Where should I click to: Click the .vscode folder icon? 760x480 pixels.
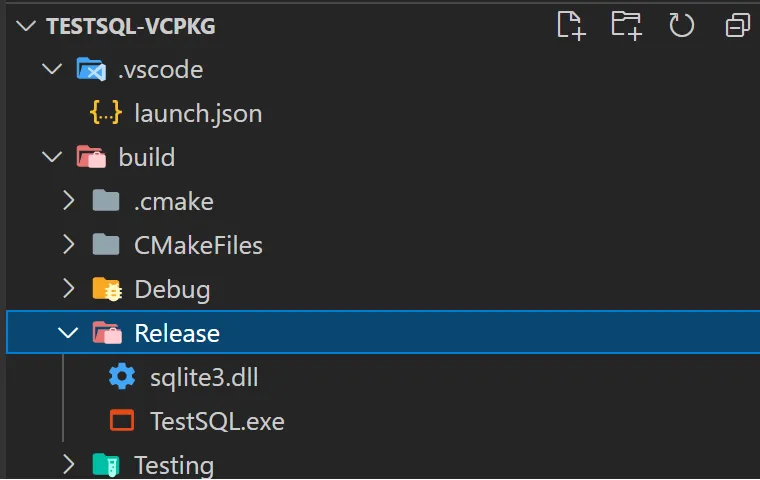[x=91, y=69]
